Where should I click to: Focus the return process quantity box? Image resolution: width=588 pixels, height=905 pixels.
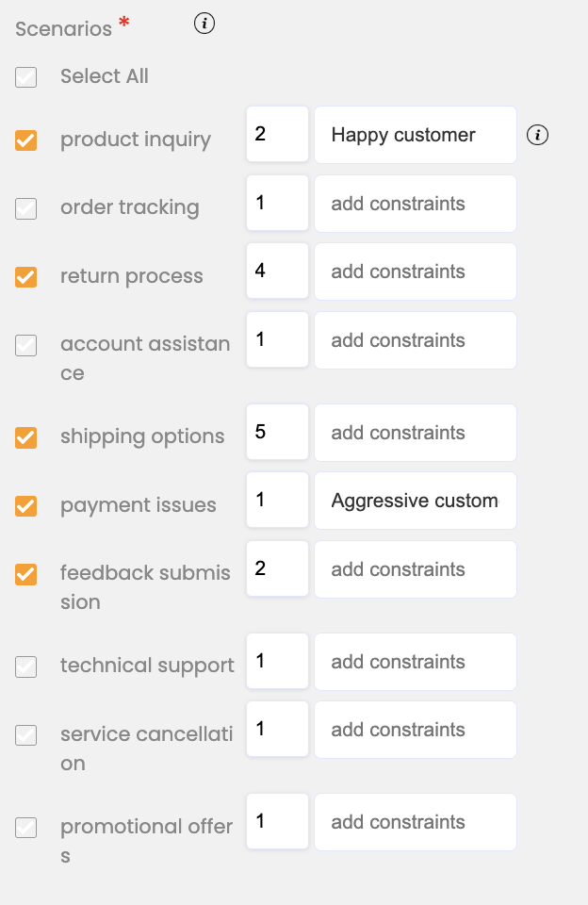tap(277, 271)
